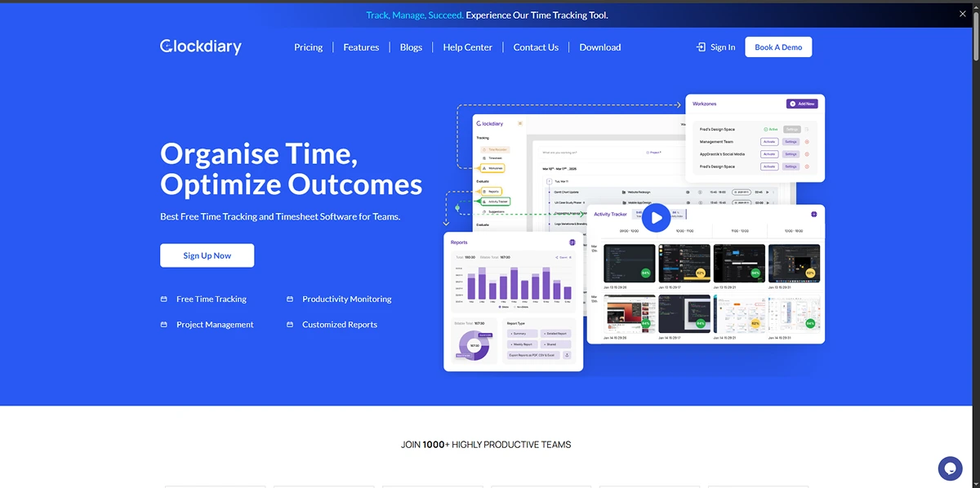
Task: Click Settings for AppGrastik's Social Media row
Action: (x=791, y=154)
